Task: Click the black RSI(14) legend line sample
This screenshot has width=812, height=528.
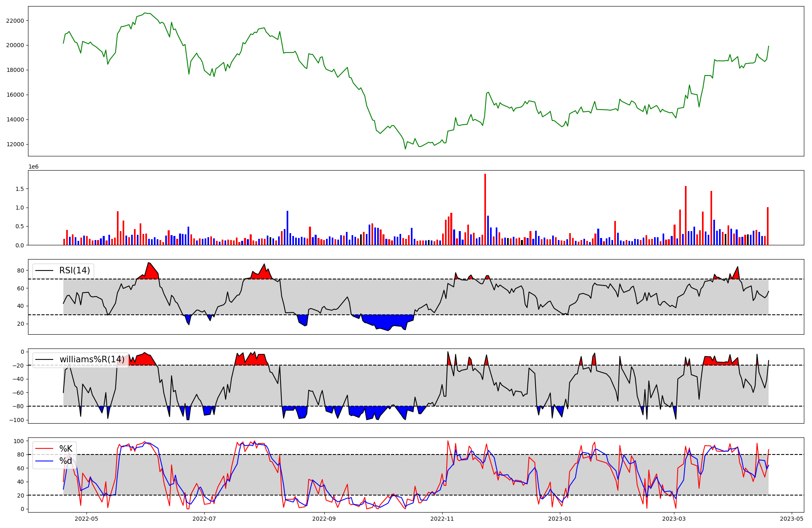Action: pyautogui.click(x=44, y=270)
